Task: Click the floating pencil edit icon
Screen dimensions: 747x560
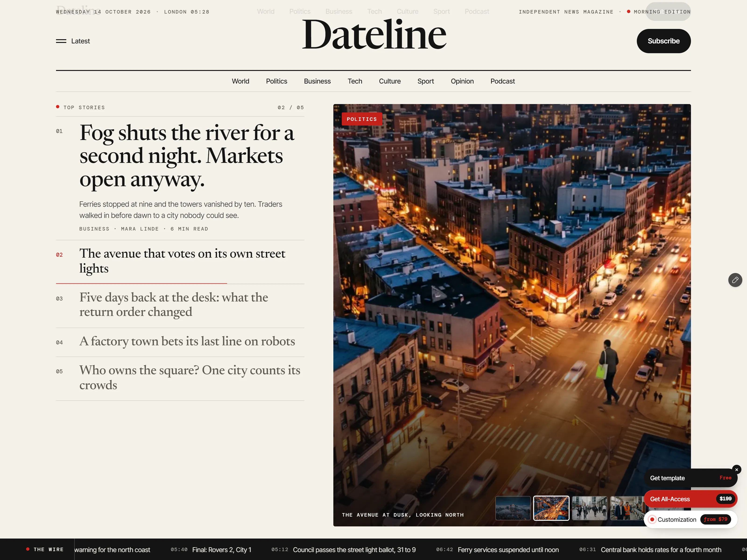Action: coord(735,280)
